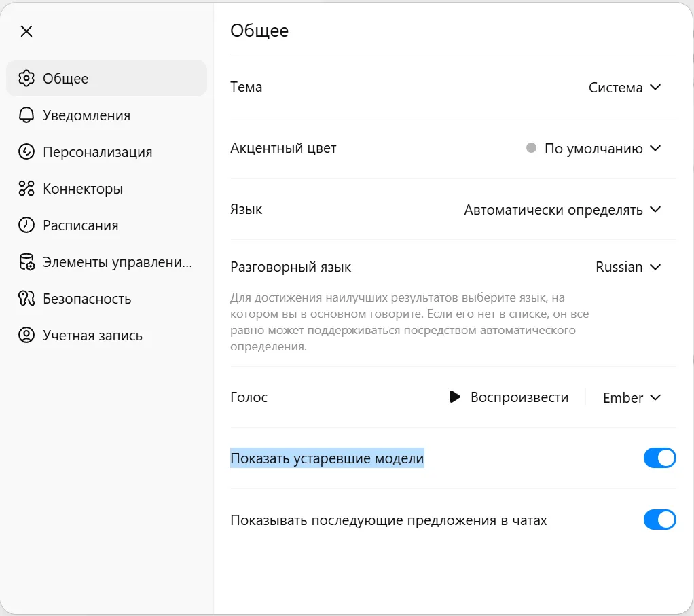
Task: Turn off Показывать последующие предложения в чатах
Action: [659, 520]
